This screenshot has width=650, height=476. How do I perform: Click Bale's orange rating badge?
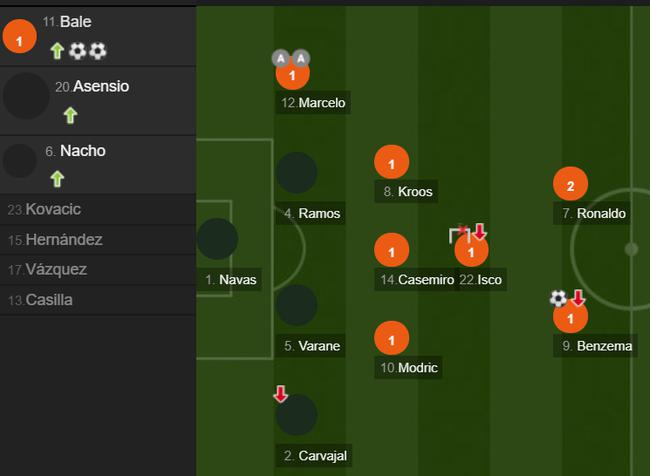point(20,38)
